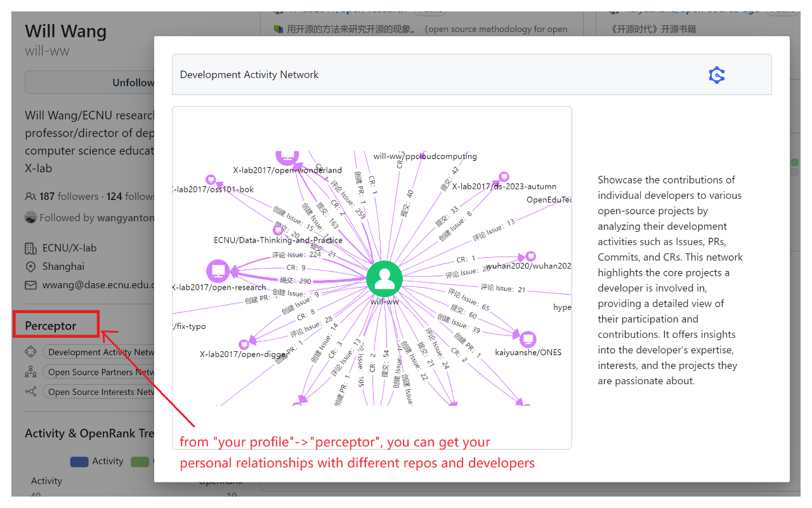
Task: Click the Development Activity Network modal title
Action: 249,75
